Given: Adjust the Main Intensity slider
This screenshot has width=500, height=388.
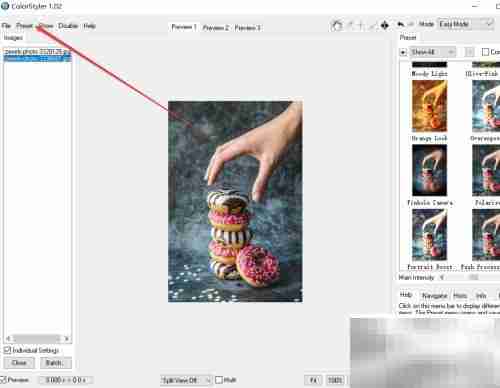Looking at the screenshot, I should click(473, 277).
